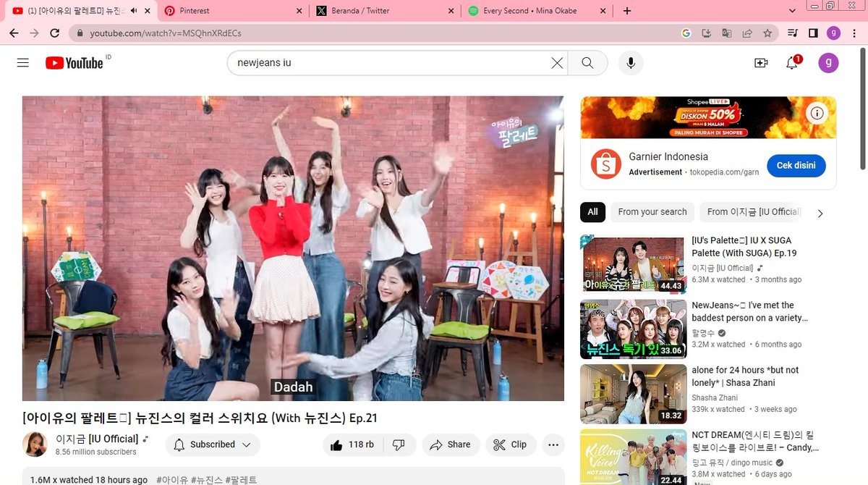
Task: Open more actions three-dot menu under video
Action: coord(553,444)
